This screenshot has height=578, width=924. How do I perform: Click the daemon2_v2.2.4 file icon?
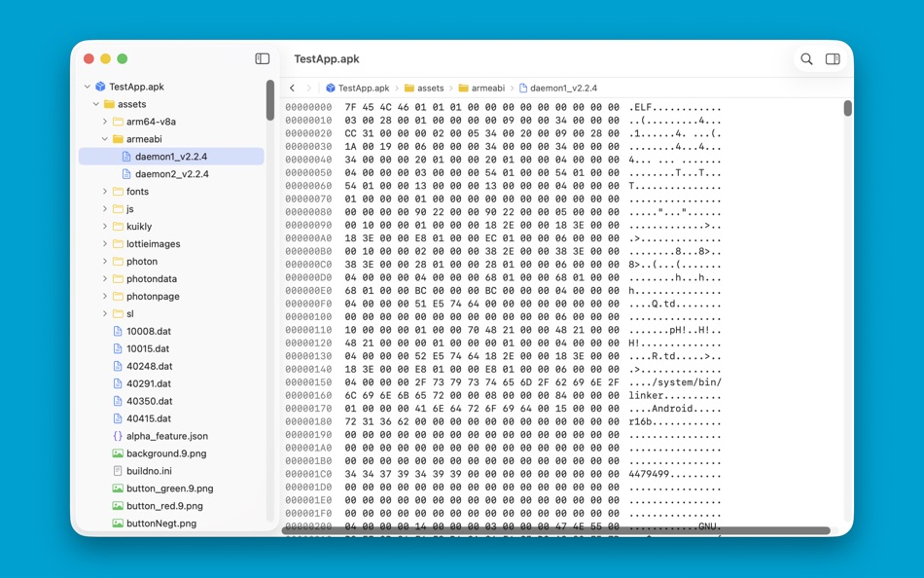coord(126,174)
